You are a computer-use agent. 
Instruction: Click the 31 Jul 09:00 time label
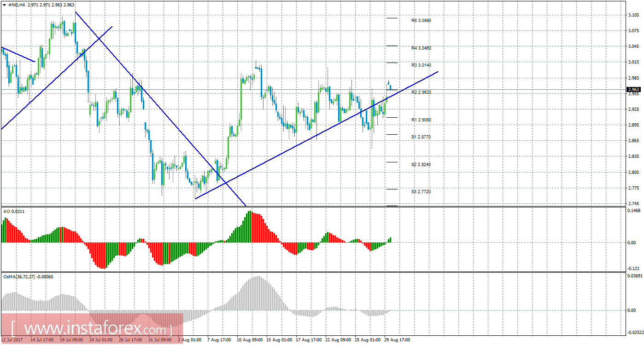pos(159,340)
